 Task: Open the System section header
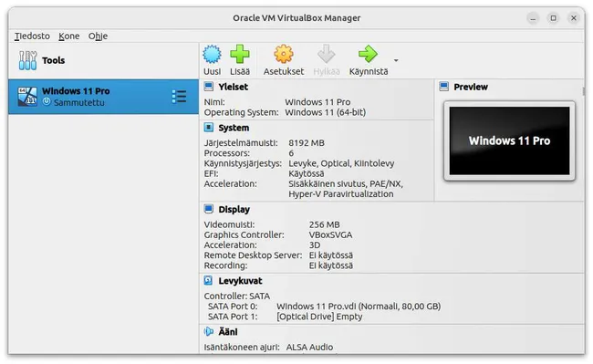pyautogui.click(x=234, y=128)
